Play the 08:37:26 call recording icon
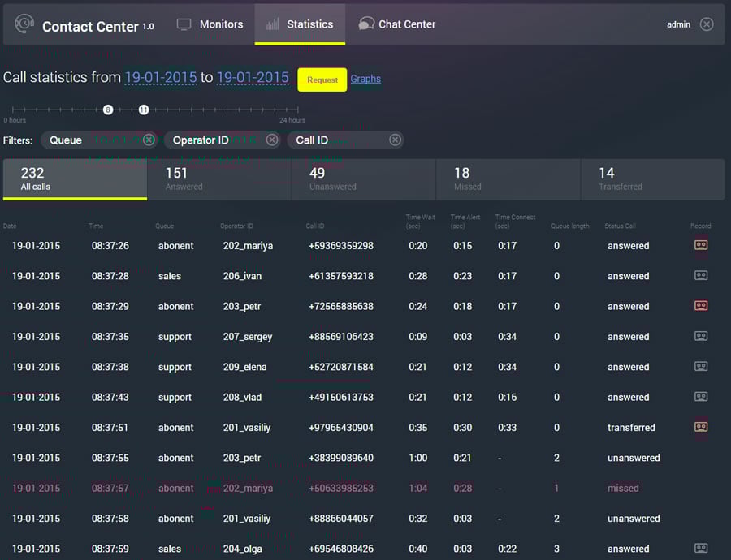Image resolution: width=731 pixels, height=560 pixels. [x=700, y=245]
